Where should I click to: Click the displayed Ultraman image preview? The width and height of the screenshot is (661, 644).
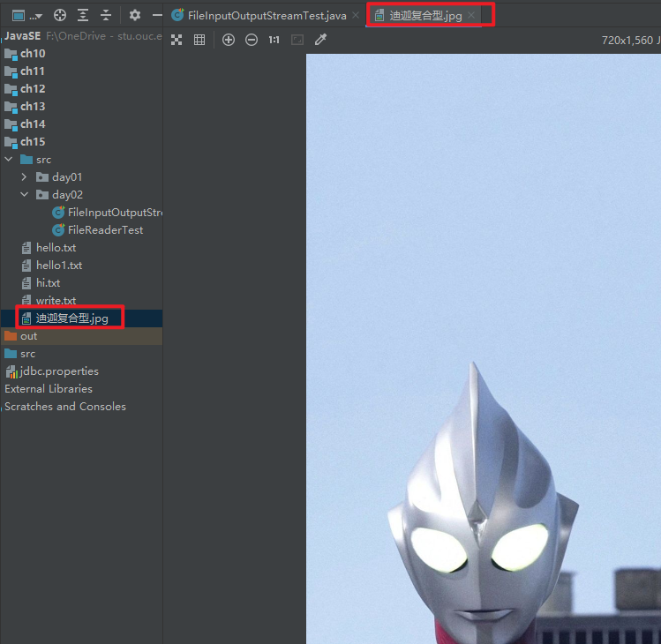[484, 348]
